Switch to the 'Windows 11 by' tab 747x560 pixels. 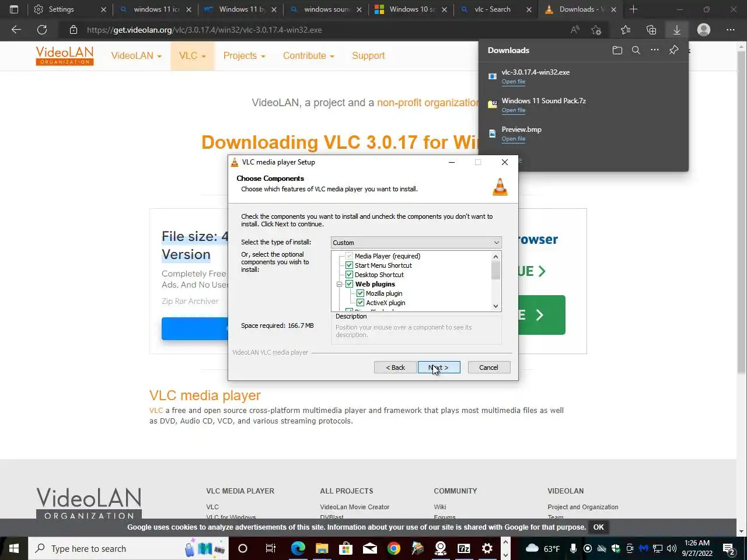(240, 9)
